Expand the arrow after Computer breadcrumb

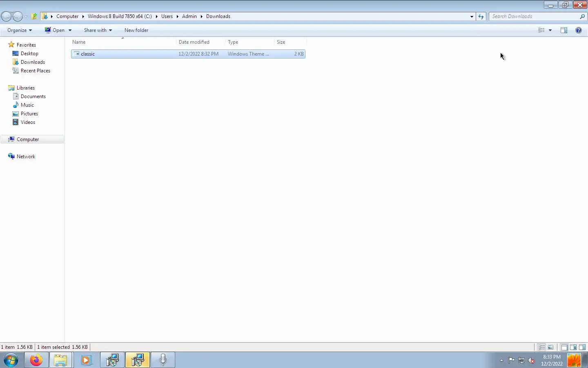pyautogui.click(x=83, y=16)
